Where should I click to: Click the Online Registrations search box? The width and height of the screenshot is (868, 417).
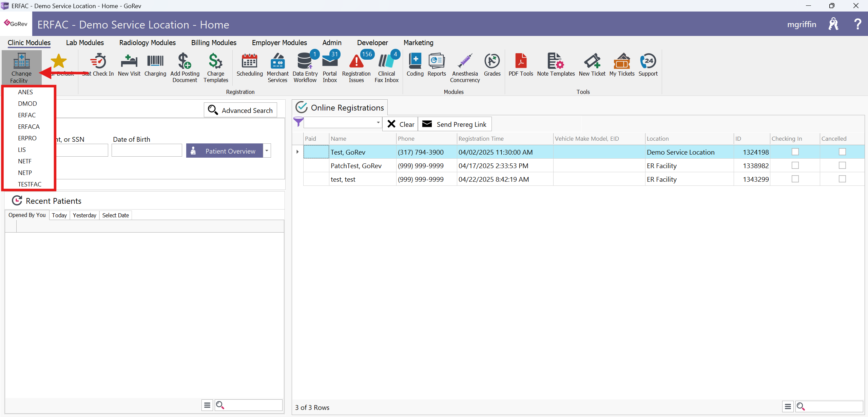[x=829, y=406]
